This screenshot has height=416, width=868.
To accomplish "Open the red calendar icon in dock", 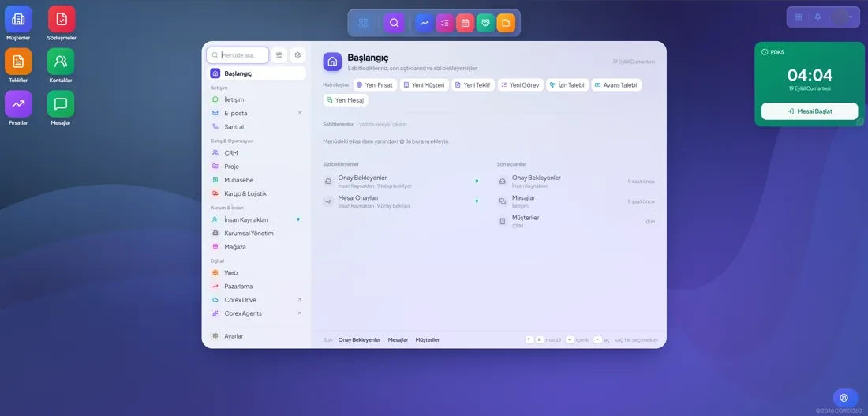I will [x=465, y=23].
